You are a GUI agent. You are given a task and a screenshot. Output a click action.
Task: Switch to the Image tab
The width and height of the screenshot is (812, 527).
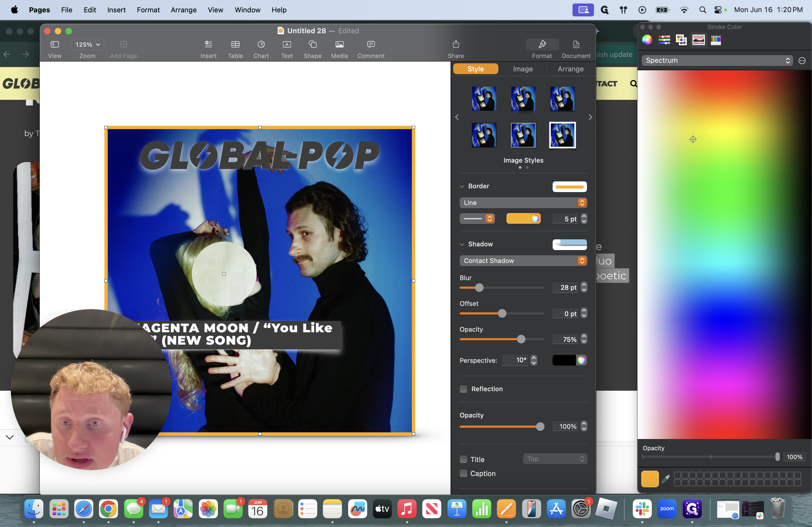(x=523, y=69)
